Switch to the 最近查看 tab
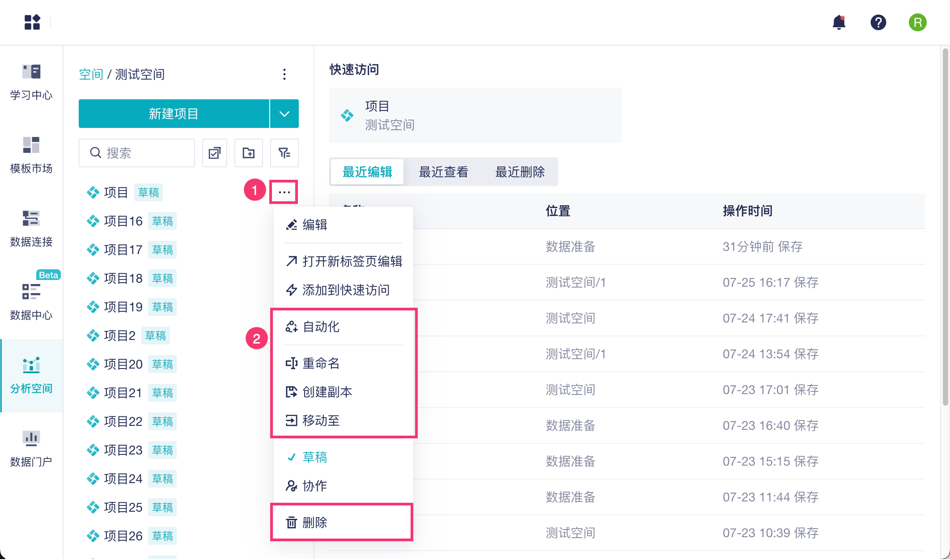Screen dimensions: 950x560 [443, 172]
